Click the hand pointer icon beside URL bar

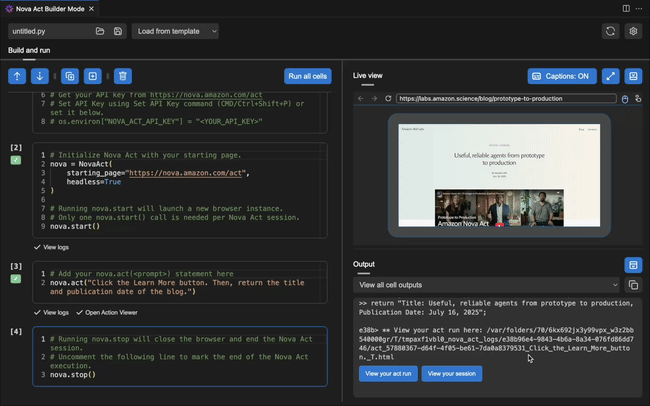pyautogui.click(x=638, y=99)
